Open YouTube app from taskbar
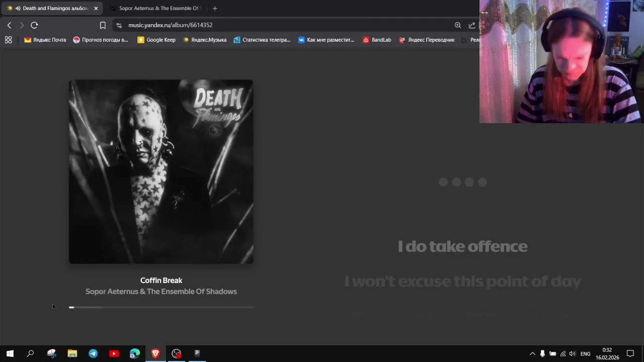The width and height of the screenshot is (644, 362). click(x=114, y=353)
